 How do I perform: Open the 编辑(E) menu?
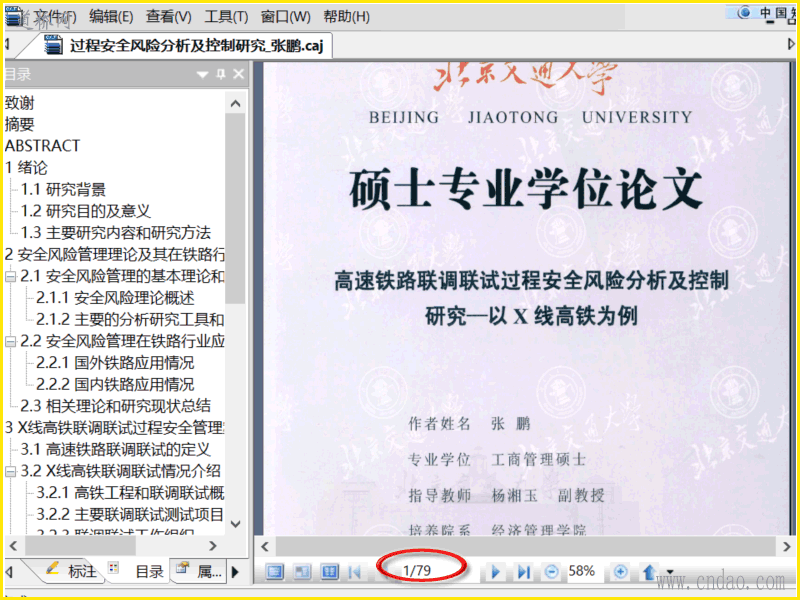point(111,17)
